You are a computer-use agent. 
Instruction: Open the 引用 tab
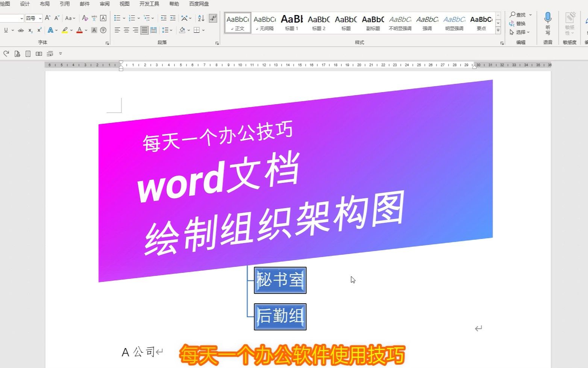(x=65, y=4)
